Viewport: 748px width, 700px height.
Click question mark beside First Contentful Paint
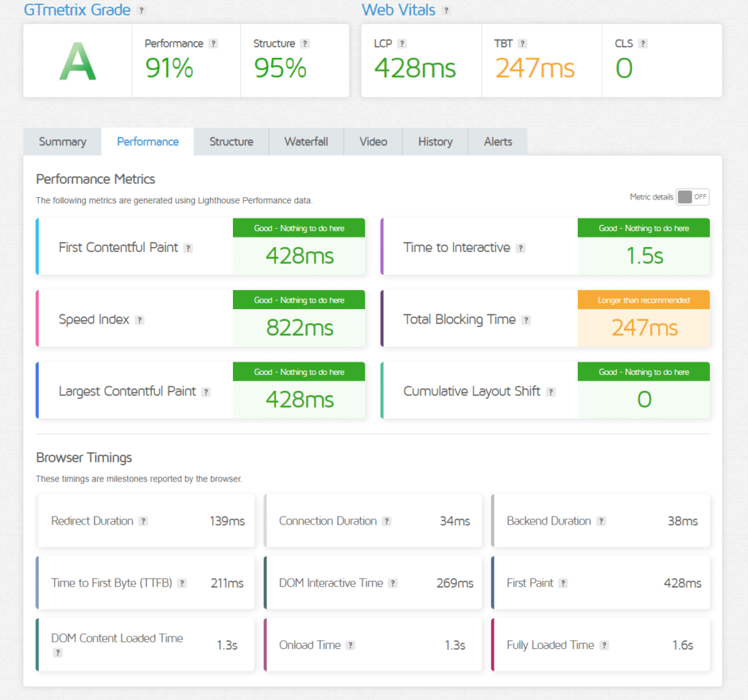188,248
